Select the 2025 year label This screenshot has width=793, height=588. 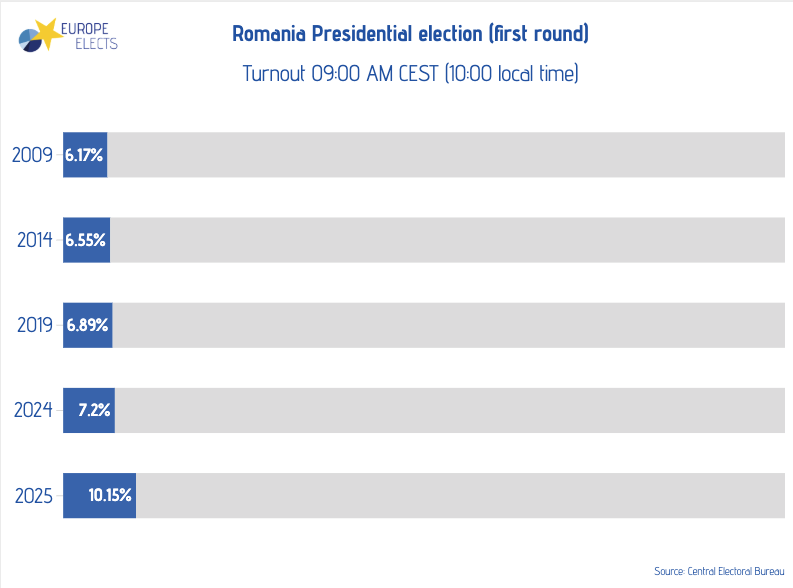pos(31,496)
